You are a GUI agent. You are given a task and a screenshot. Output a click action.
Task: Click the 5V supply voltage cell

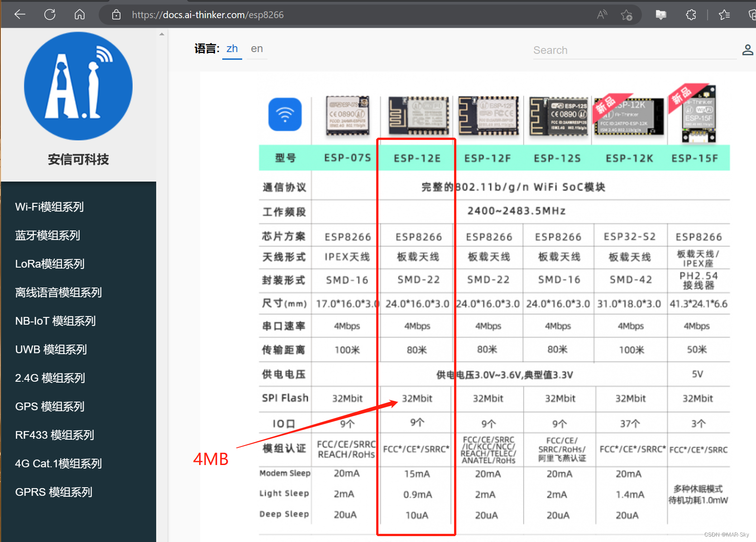tap(698, 374)
